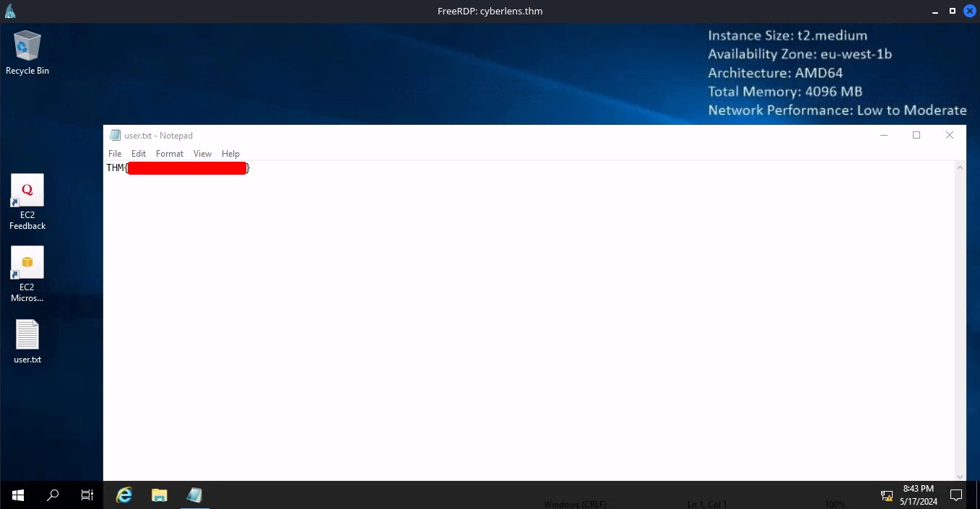Open the View menu in Notepad
Screen dimensions: 980x509
[202, 154]
